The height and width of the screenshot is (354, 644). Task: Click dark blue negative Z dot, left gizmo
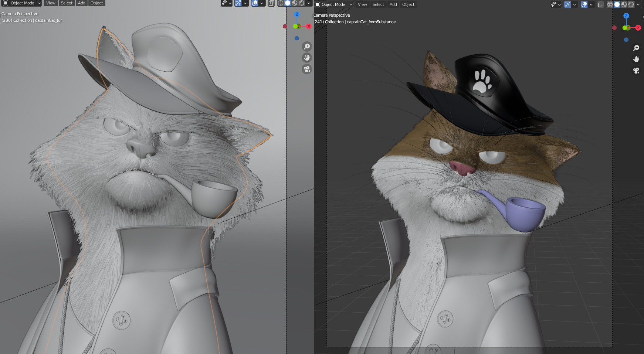tap(297, 38)
